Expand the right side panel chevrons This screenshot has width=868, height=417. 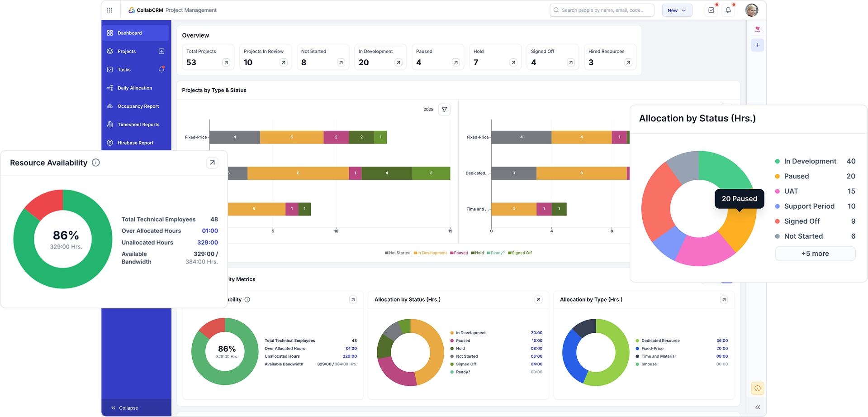tap(757, 407)
